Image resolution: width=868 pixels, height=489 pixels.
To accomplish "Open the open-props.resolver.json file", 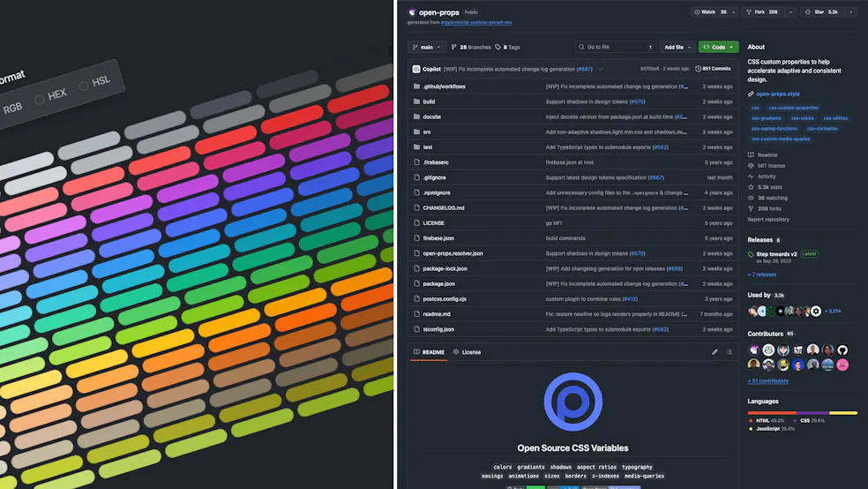I will pyautogui.click(x=453, y=253).
